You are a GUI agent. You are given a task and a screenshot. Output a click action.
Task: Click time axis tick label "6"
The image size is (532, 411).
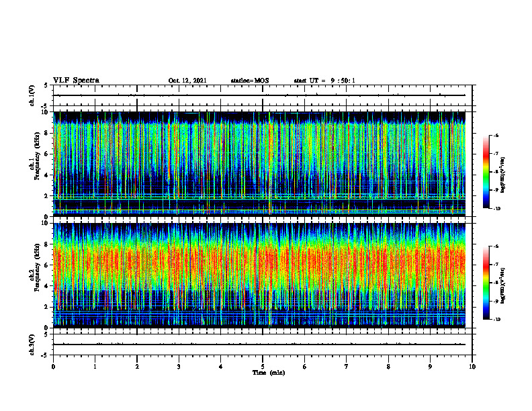coord(305,367)
